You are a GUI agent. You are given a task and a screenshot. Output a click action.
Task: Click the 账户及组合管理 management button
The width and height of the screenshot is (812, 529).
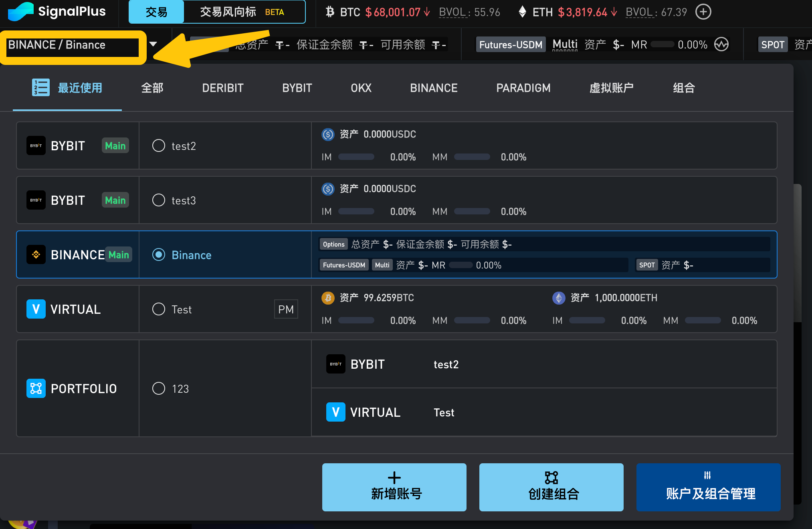(708, 487)
